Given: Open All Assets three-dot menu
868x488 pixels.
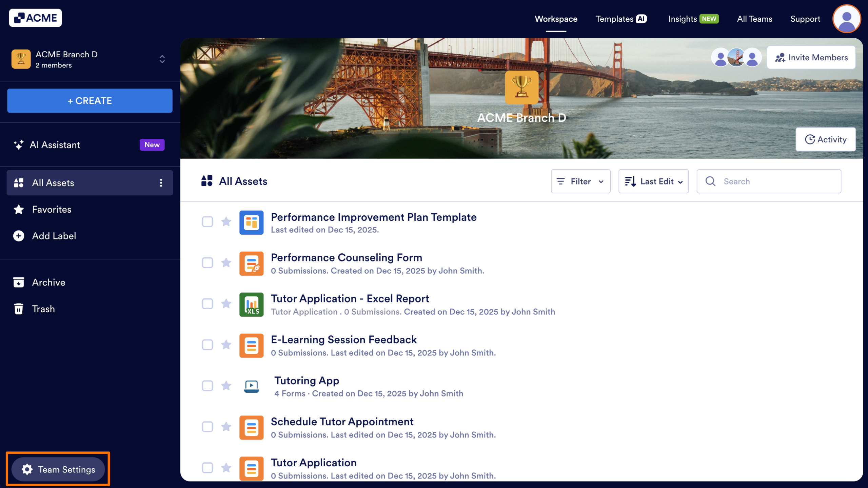Looking at the screenshot, I should (161, 183).
